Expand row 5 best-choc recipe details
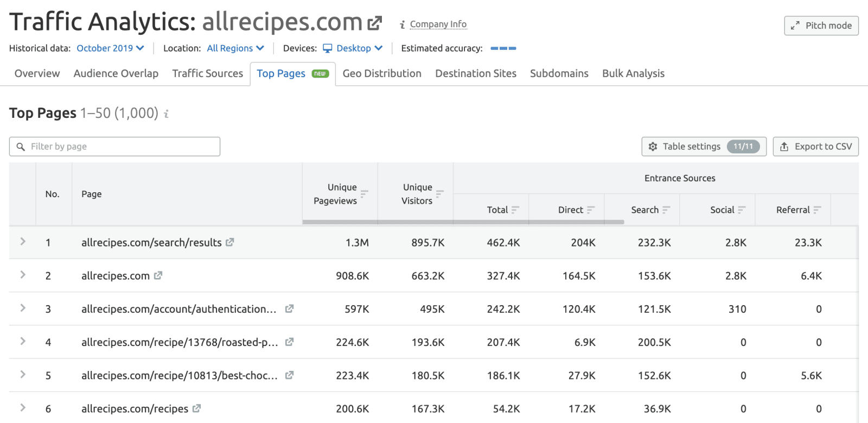This screenshot has height=423, width=868. pyautogui.click(x=23, y=374)
